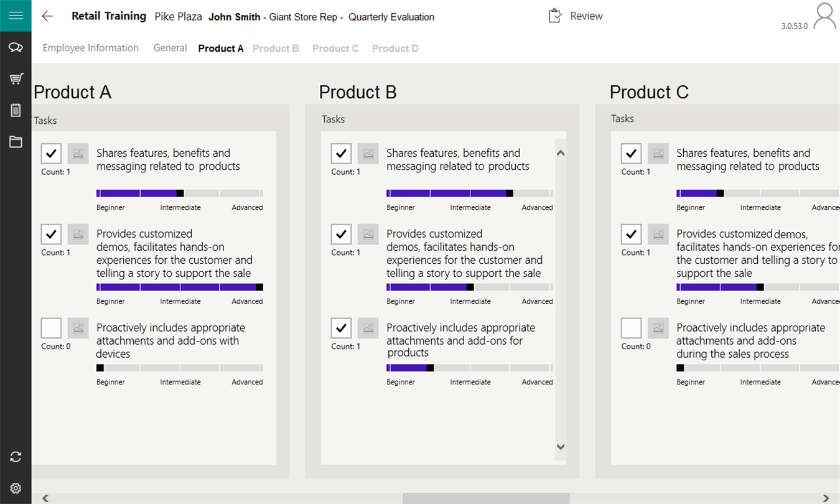840x504 pixels.
Task: Open the clipboard sidebar icon
Action: click(x=16, y=110)
